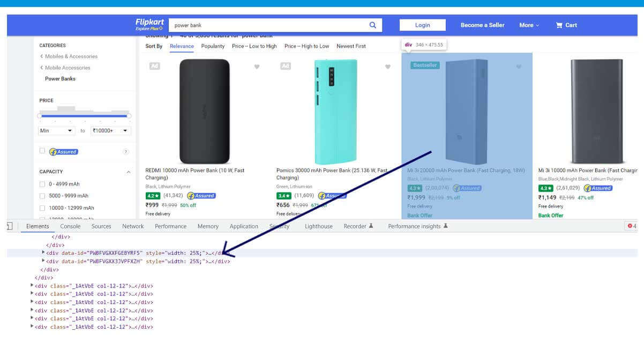The width and height of the screenshot is (644, 340).
Task: Open the Min price dropdown
Action: click(56, 130)
